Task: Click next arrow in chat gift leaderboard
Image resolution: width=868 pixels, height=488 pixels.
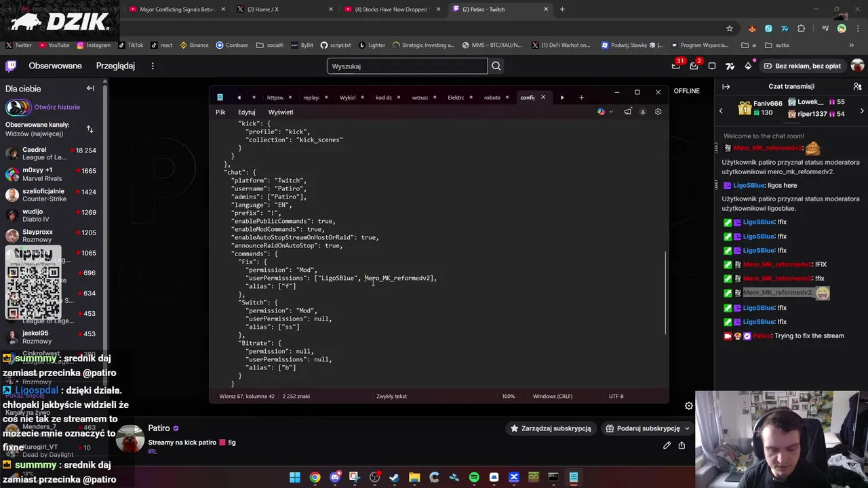Action: 862,111
